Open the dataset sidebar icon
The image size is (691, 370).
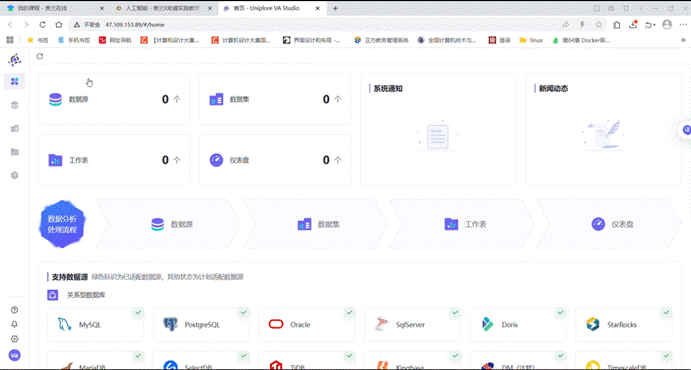point(15,128)
